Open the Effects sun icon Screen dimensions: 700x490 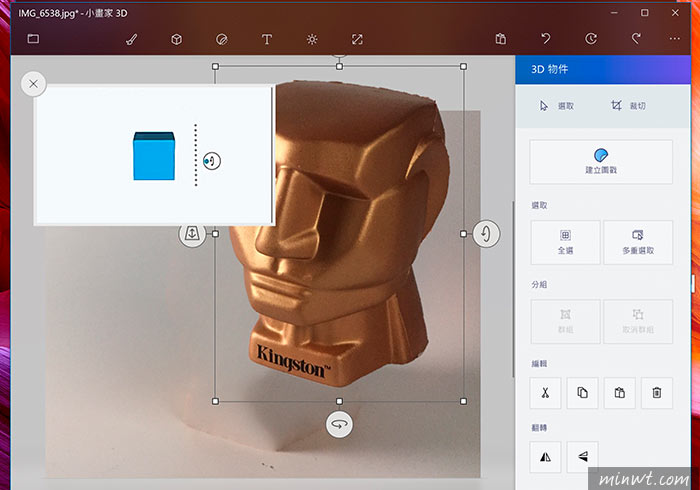click(x=312, y=40)
